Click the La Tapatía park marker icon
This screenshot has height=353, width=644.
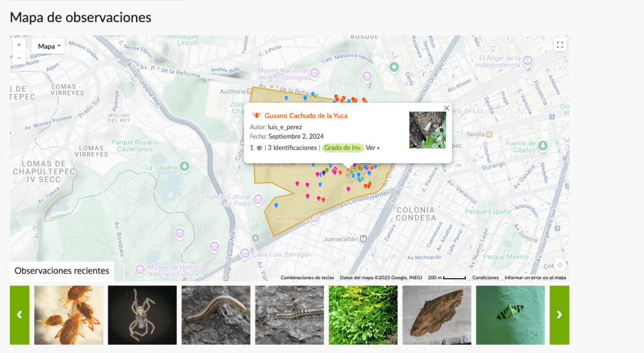click(184, 166)
